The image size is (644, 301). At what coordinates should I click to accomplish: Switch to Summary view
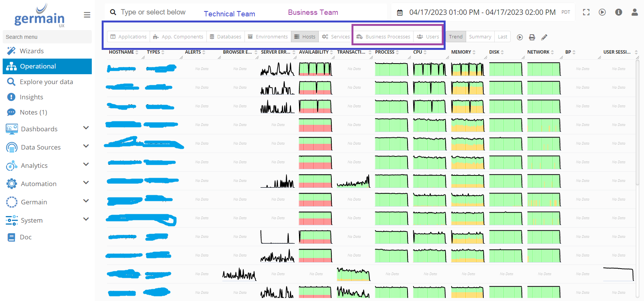click(x=480, y=37)
